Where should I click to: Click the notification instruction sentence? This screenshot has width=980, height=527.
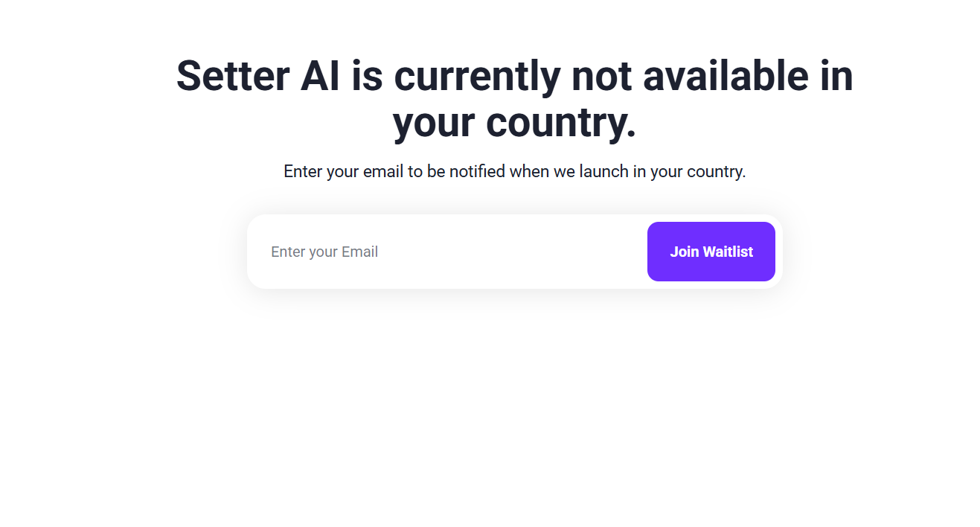point(513,171)
